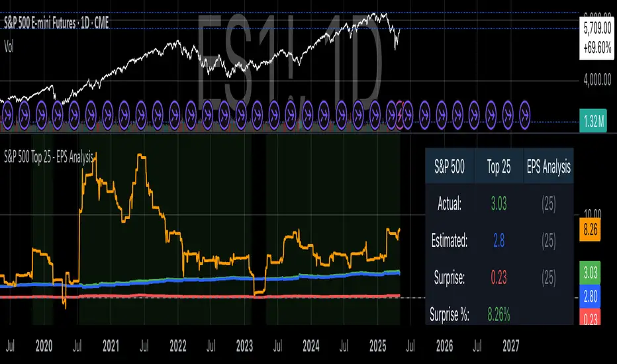
Task: Click the Vol indicator label
Action: point(9,47)
